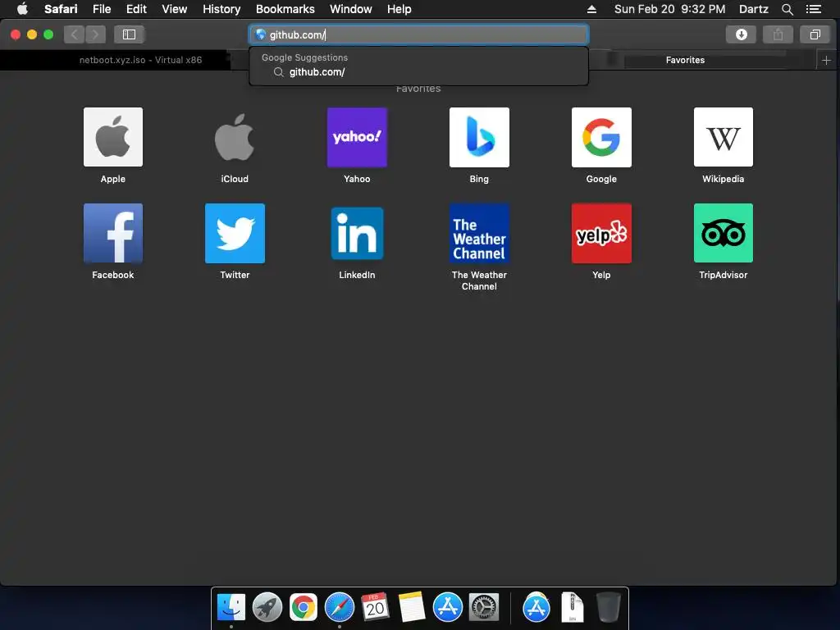
Task: Go forward with Safari forward arrow
Action: pyautogui.click(x=95, y=34)
